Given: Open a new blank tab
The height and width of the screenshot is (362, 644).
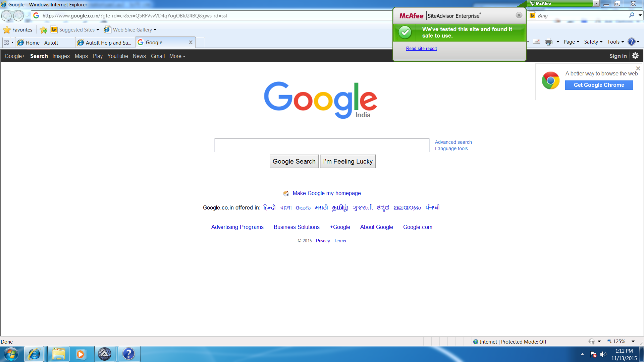Looking at the screenshot, I should 200,43.
